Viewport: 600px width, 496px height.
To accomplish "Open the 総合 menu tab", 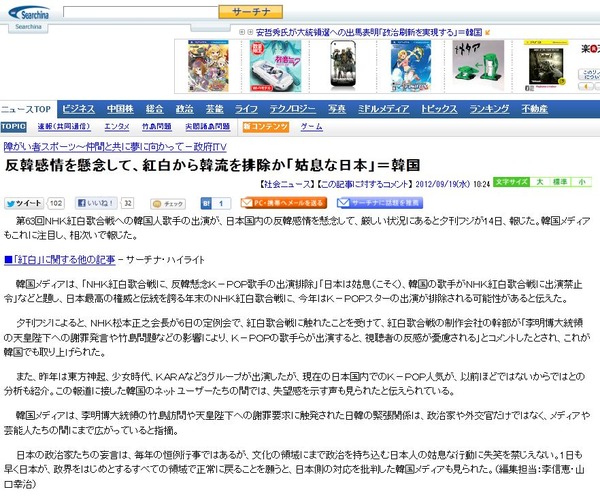I will coord(154,109).
